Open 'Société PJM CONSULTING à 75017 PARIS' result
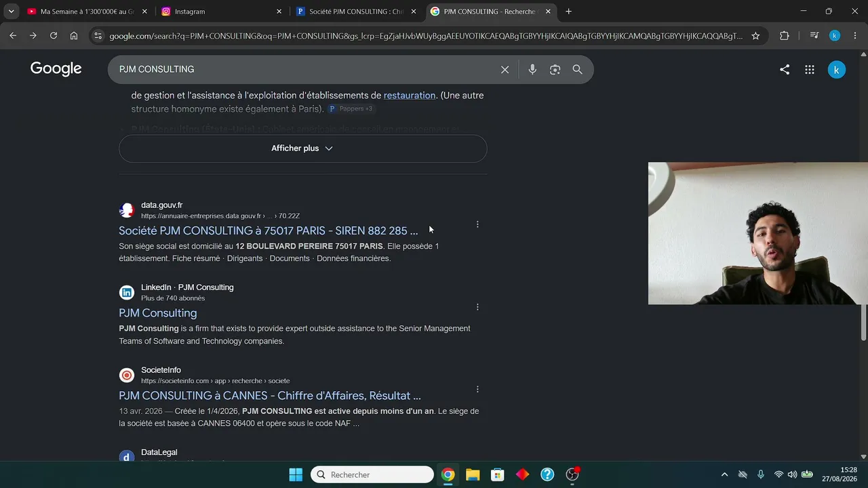This screenshot has height=488, width=868. click(269, 230)
